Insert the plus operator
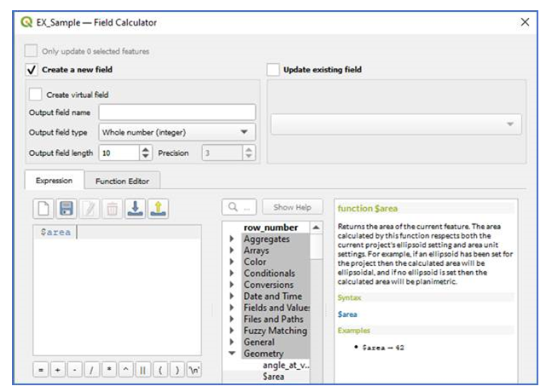The image size is (546, 392). pos(58,370)
